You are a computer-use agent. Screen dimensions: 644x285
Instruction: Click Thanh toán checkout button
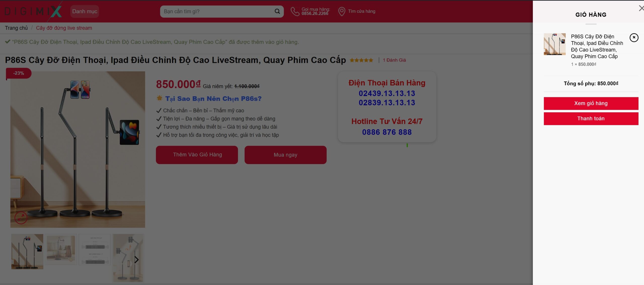[591, 118]
